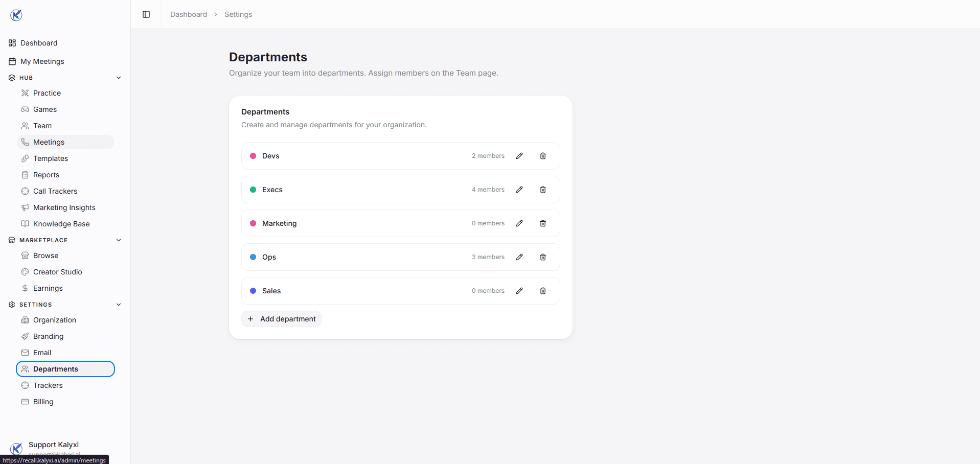Viewport: 980px width, 464px height.
Task: Open the Support Kalyxi user profile
Action: click(x=54, y=446)
